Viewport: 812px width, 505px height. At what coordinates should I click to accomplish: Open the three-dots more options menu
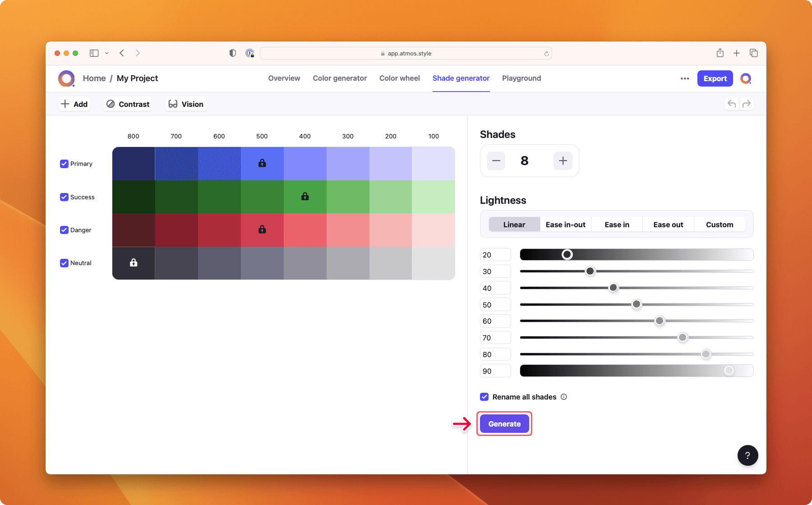pyautogui.click(x=685, y=78)
